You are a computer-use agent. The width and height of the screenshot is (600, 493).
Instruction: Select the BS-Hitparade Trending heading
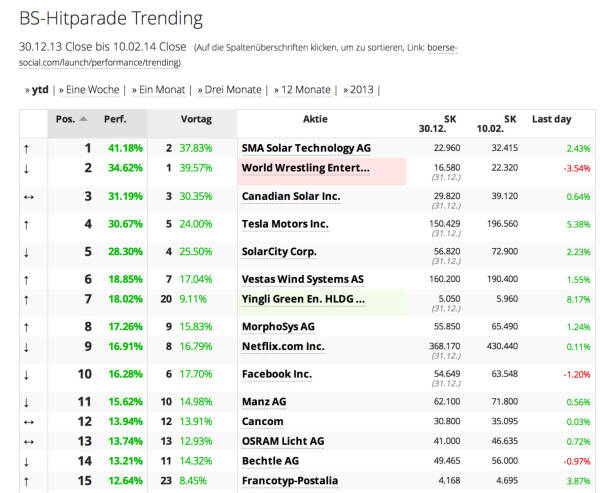coord(111,18)
